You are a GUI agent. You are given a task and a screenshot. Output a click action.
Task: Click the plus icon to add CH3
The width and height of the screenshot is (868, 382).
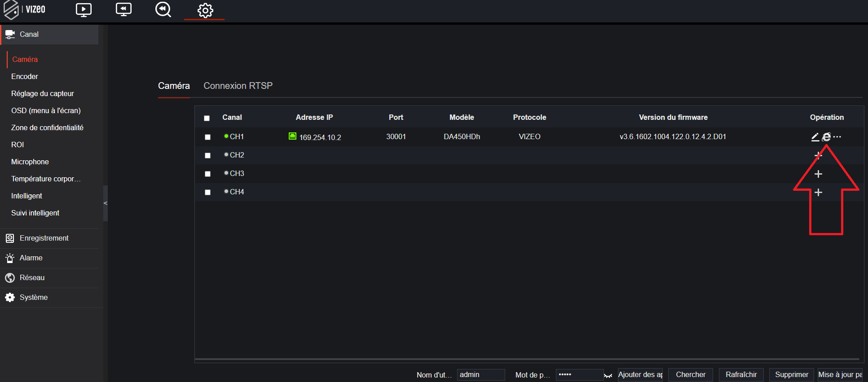pos(818,174)
